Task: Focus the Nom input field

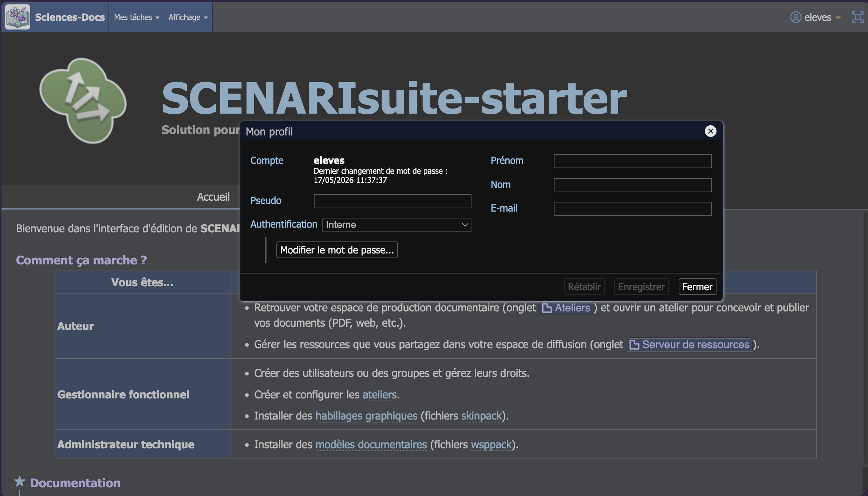Action: (632, 185)
